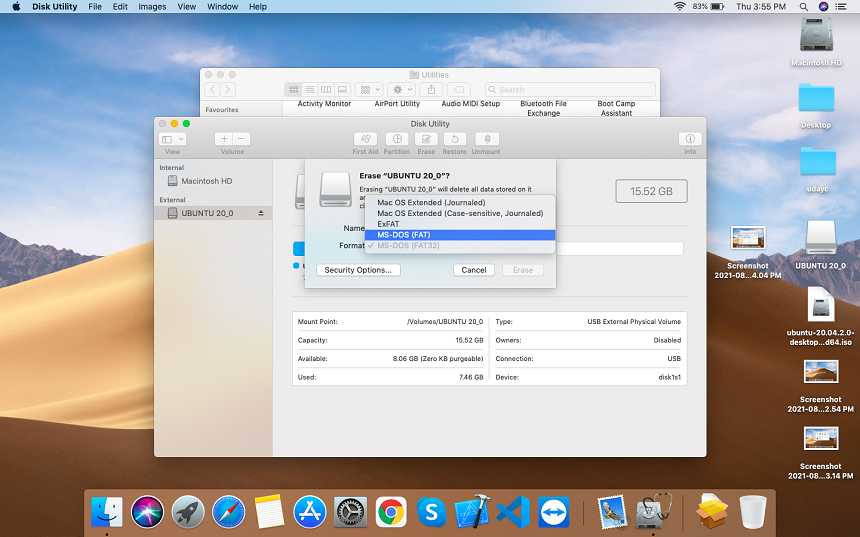Switch Utilities window to list view
The height and width of the screenshot is (537, 860).
(x=310, y=89)
